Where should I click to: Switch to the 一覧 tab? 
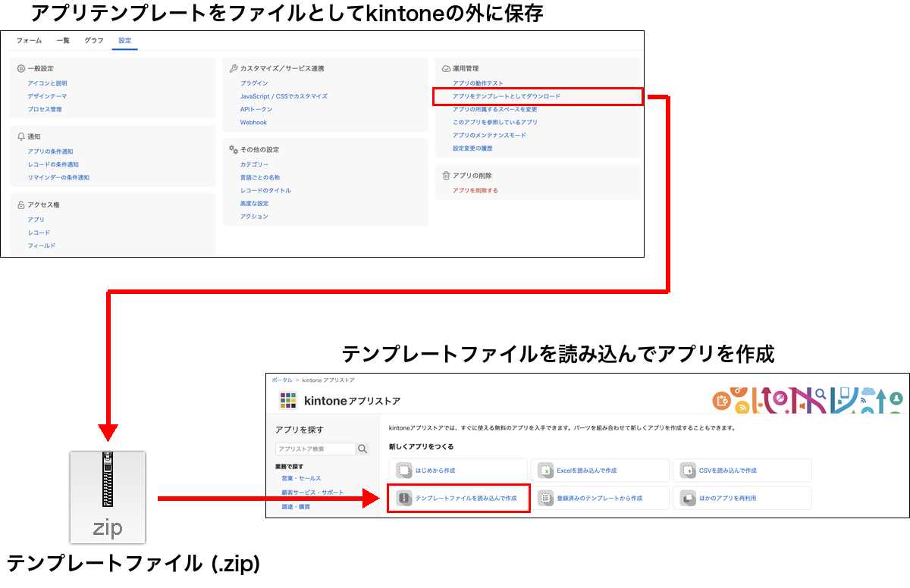63,40
